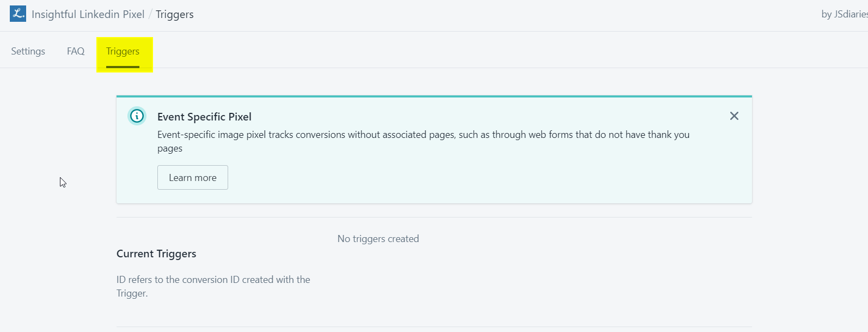Click the divider line above Current Triggers

point(434,217)
